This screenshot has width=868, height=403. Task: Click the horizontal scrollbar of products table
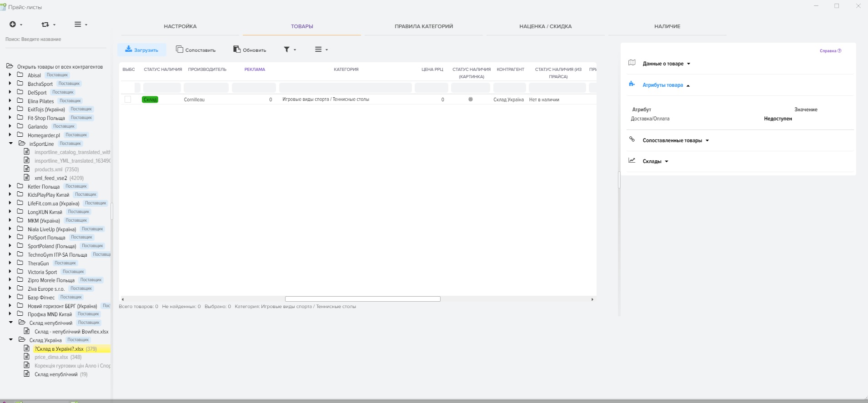tap(362, 299)
